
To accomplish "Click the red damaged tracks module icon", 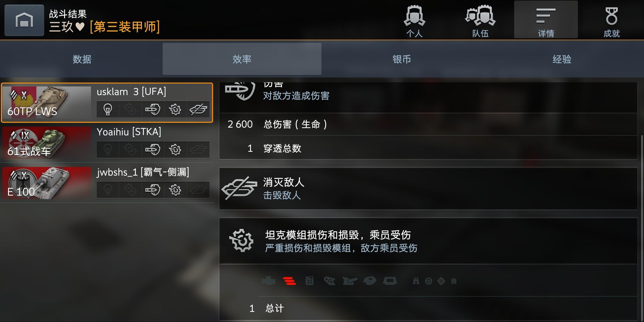I will click(x=289, y=281).
